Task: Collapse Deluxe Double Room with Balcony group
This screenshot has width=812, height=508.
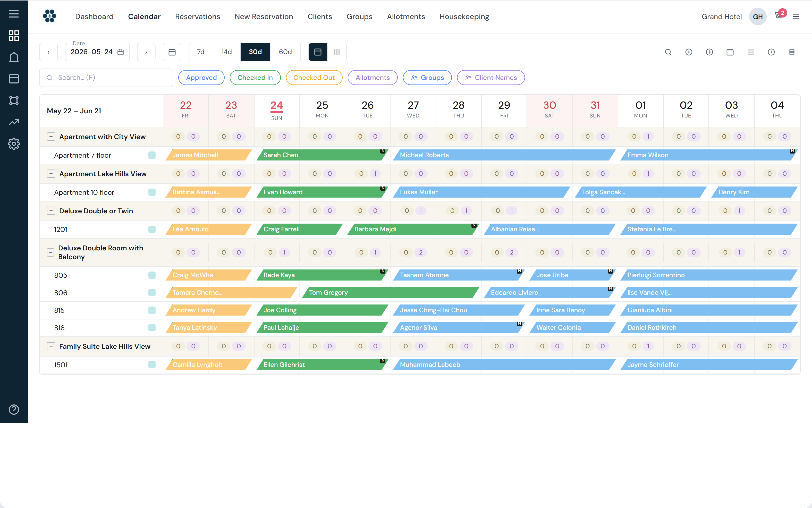Action: [x=50, y=252]
